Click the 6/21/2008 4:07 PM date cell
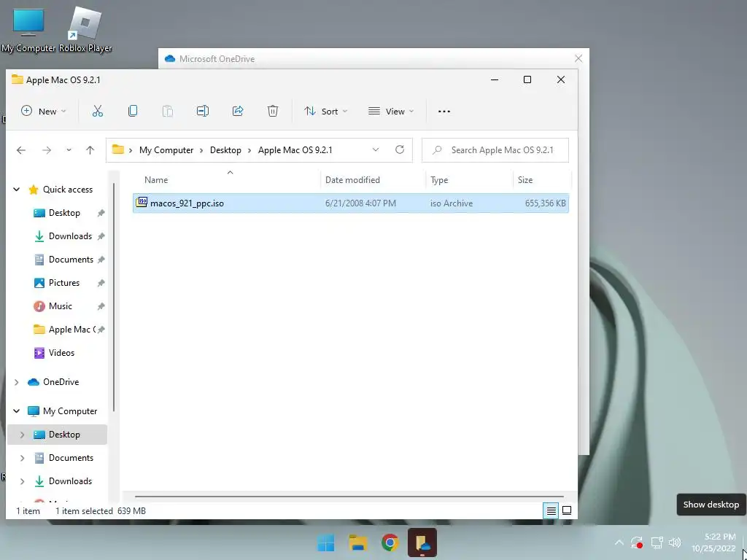Image resolution: width=747 pixels, height=560 pixels. pyautogui.click(x=360, y=203)
